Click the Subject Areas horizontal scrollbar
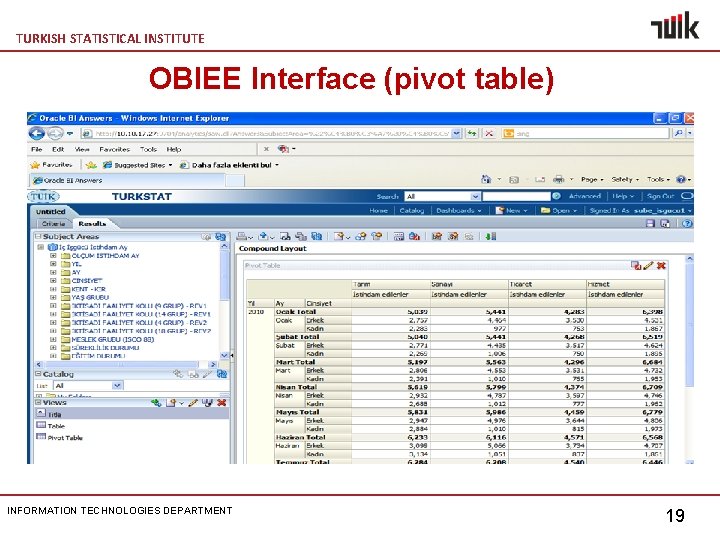The height and width of the screenshot is (540, 720). [126, 364]
